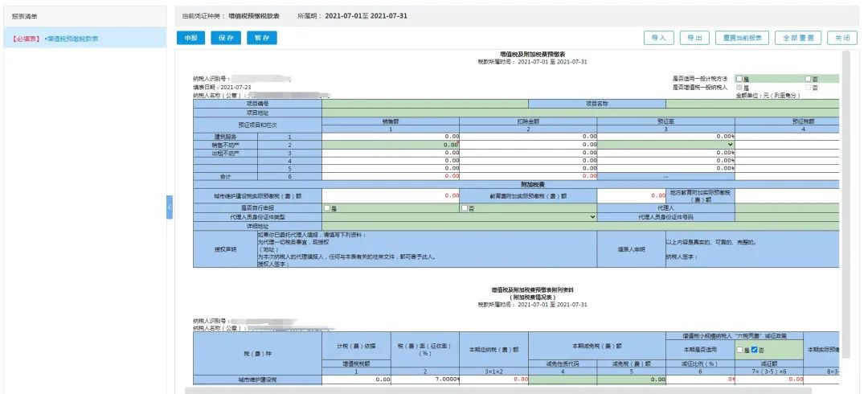The height and width of the screenshot is (394, 868).
Task: Click 城市维护建设税实际预缴税额 value field
Action: click(391, 195)
